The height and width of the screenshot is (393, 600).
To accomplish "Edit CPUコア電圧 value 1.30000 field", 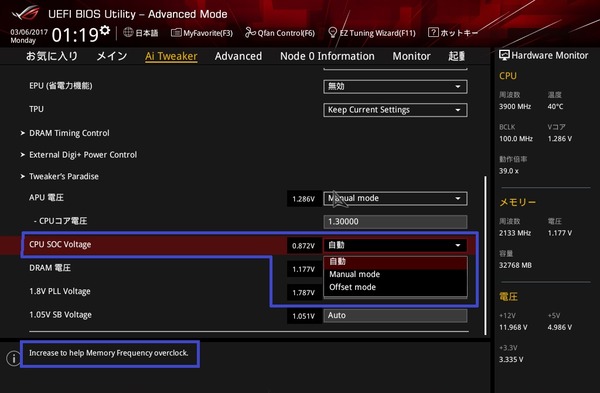I will point(395,222).
